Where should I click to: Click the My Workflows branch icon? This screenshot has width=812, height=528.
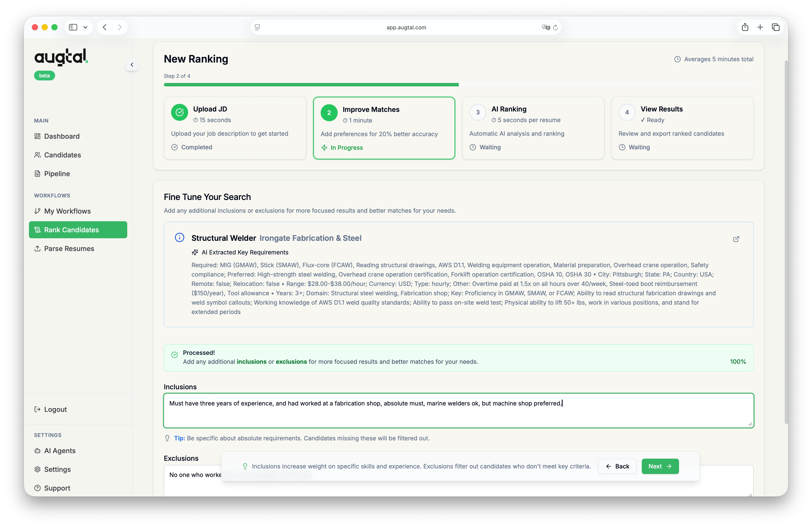click(x=37, y=211)
